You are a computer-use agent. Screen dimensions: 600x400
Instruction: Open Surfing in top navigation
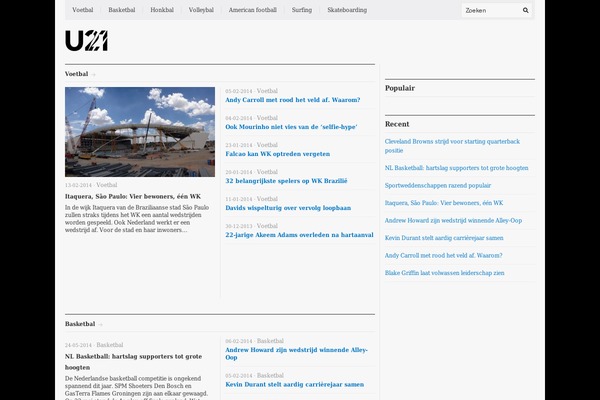[302, 10]
